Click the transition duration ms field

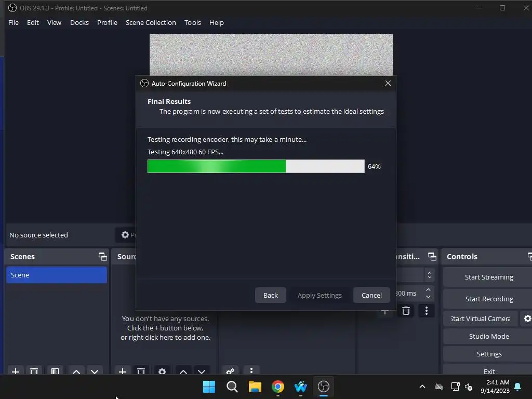click(409, 294)
